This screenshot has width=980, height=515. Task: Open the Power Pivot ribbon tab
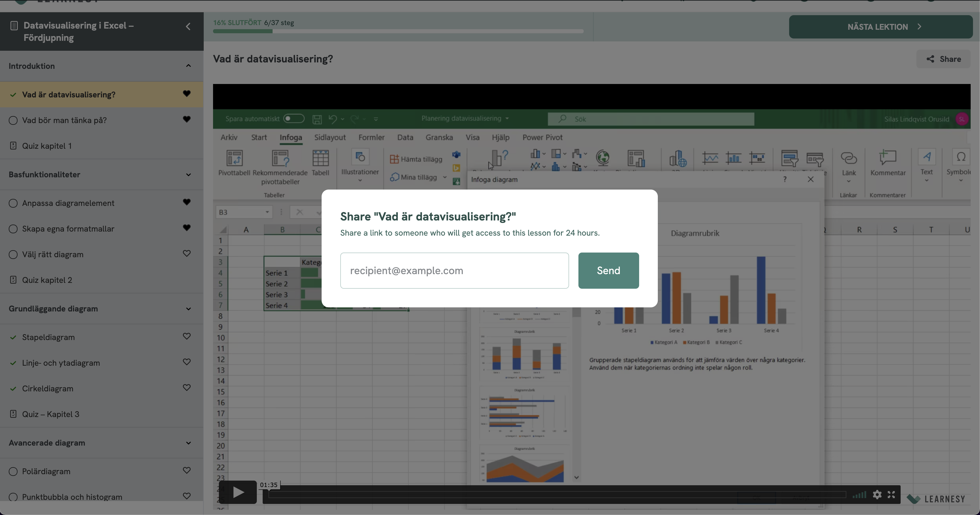pos(542,137)
